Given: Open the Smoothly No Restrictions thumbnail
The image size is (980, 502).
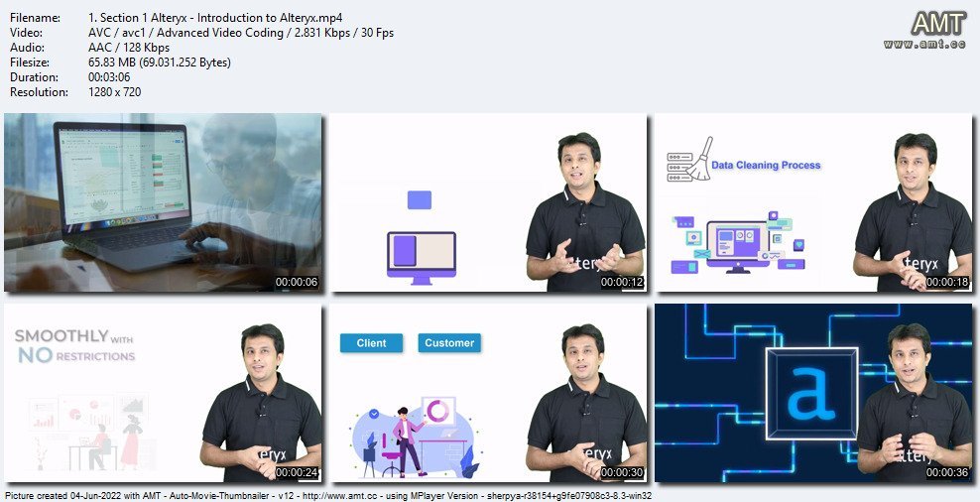Looking at the screenshot, I should click(x=163, y=393).
